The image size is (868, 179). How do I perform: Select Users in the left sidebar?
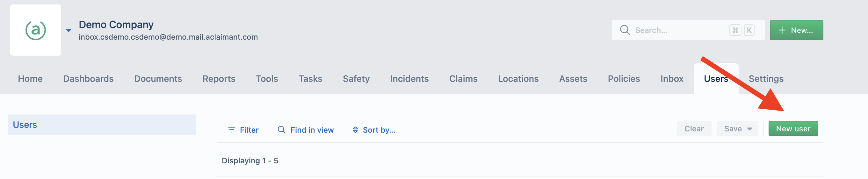[102, 125]
